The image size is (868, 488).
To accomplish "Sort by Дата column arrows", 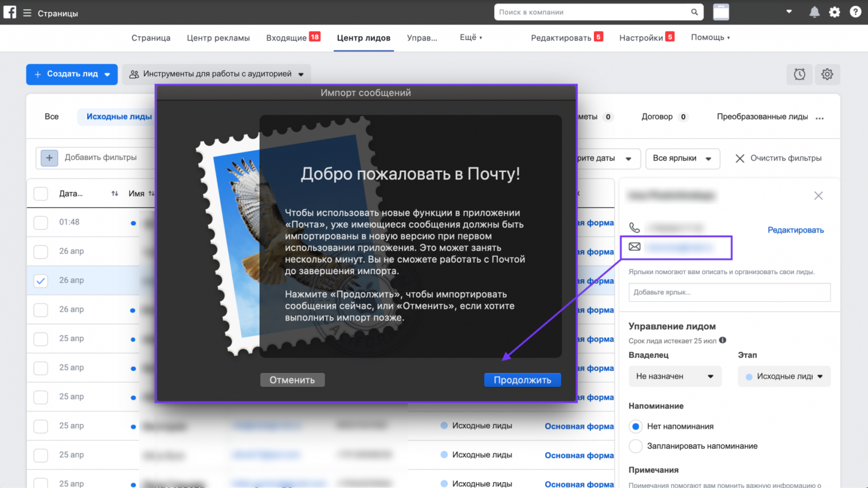I will tap(115, 194).
